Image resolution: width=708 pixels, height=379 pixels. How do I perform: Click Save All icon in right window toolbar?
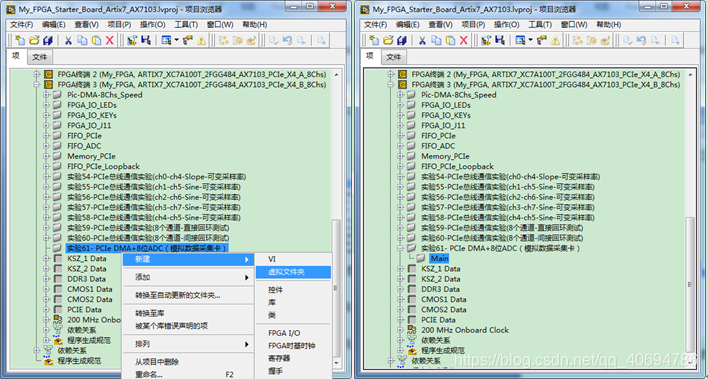[402, 41]
